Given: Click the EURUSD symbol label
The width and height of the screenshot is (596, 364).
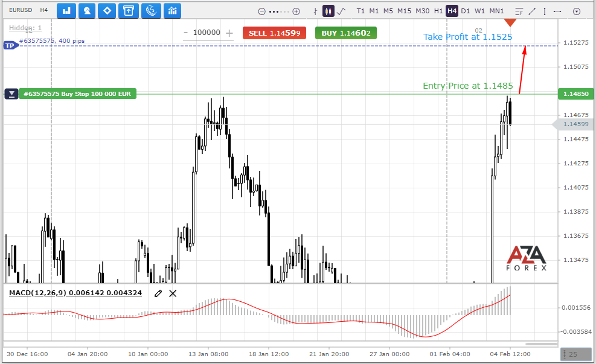Looking at the screenshot, I should pyautogui.click(x=21, y=10).
